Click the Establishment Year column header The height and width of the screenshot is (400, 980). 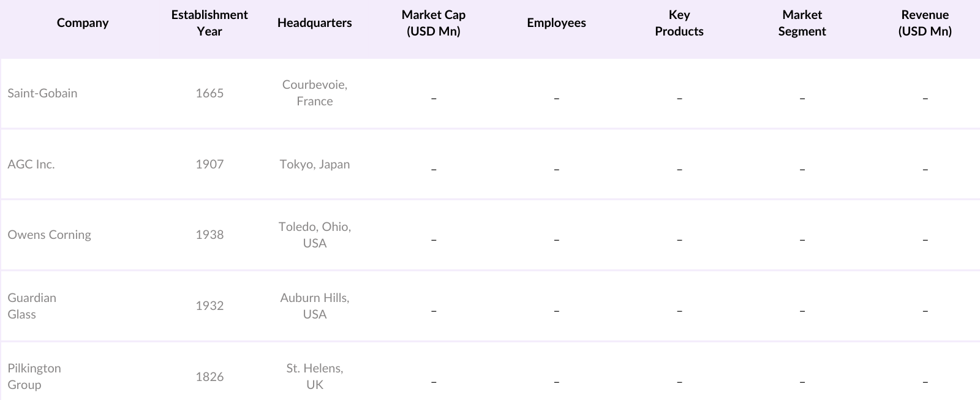tap(209, 23)
